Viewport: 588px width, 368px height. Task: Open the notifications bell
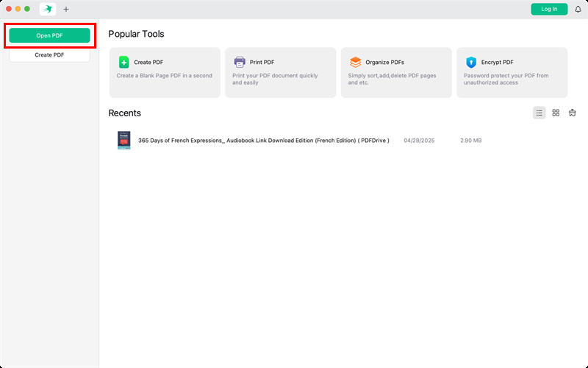pyautogui.click(x=578, y=10)
